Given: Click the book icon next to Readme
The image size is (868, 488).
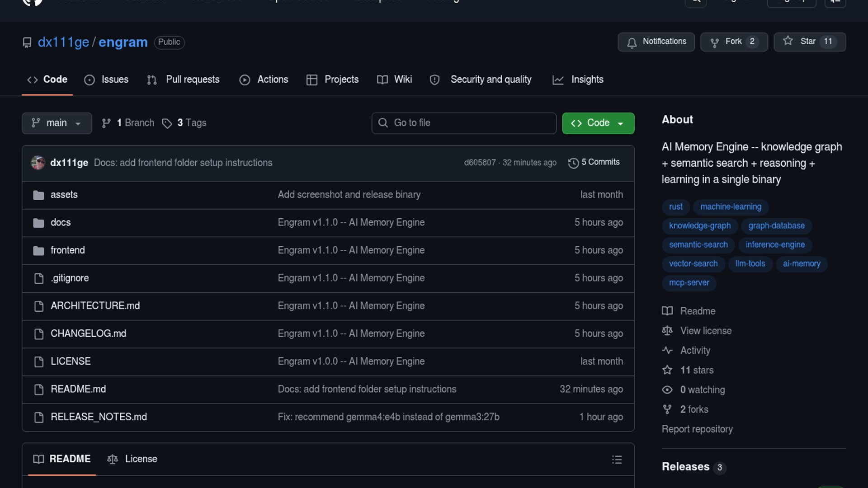Looking at the screenshot, I should [x=667, y=311].
